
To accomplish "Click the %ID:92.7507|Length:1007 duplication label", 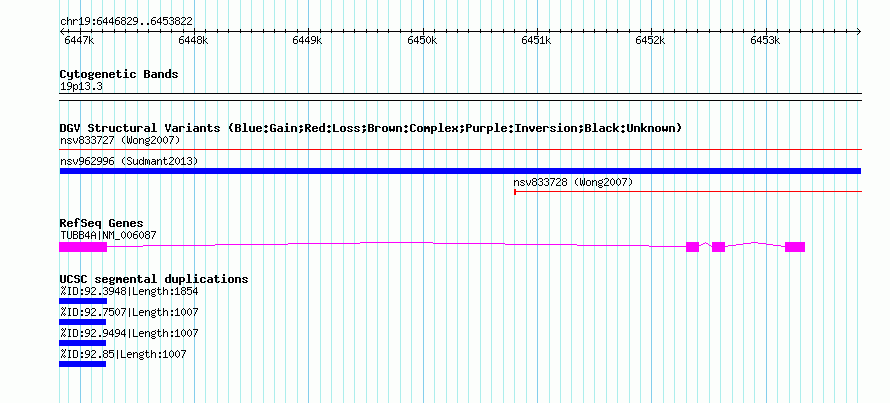I will 129,312.
